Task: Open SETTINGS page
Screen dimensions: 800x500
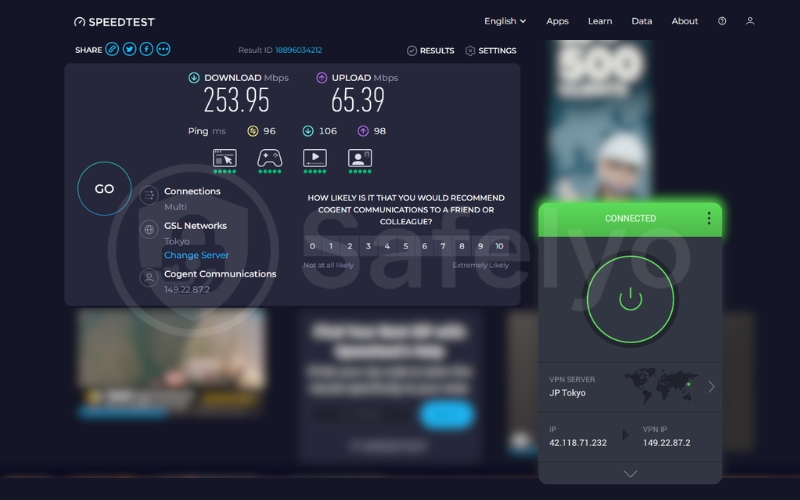Action: tap(491, 51)
